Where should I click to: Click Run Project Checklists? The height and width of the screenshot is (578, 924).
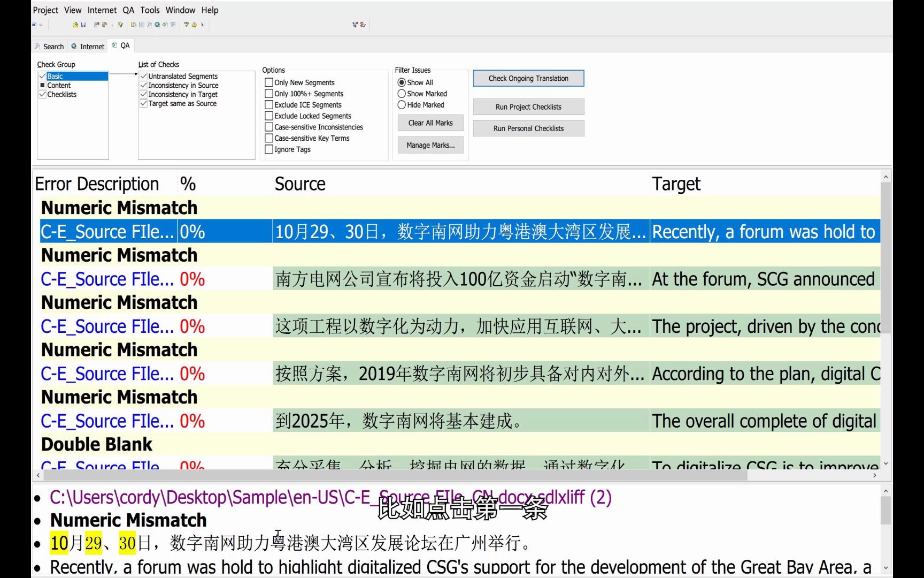pyautogui.click(x=528, y=107)
